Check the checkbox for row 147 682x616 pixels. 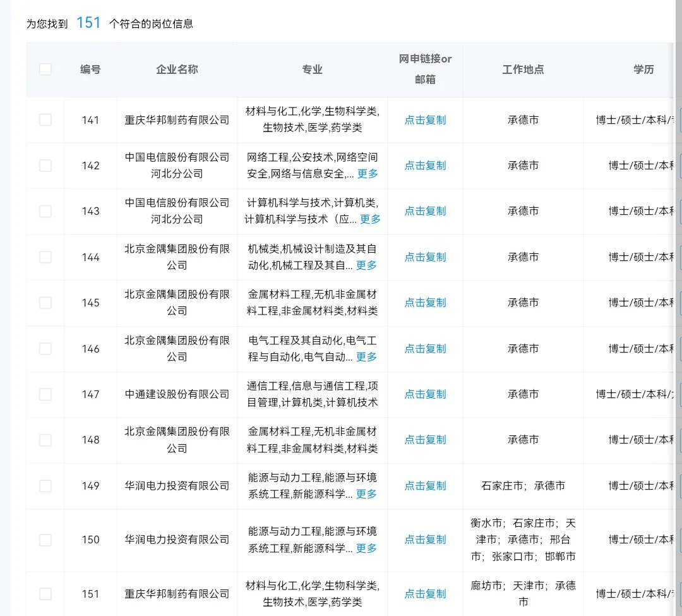(45, 394)
